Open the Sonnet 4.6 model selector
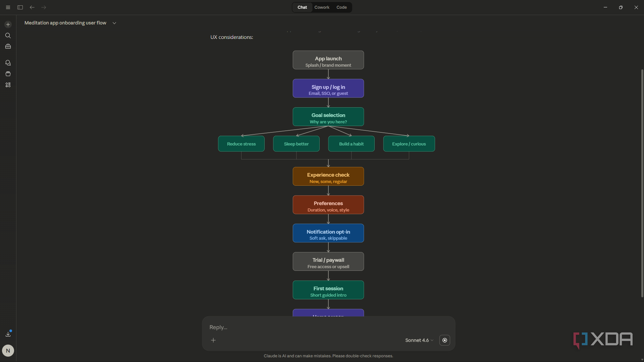 [419, 340]
